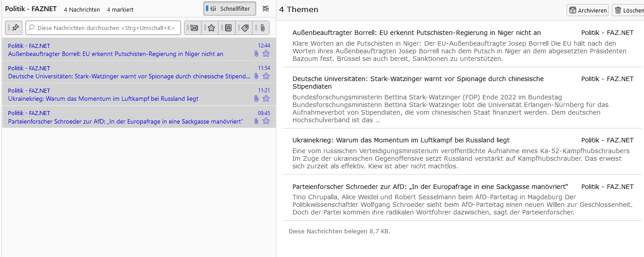The height and width of the screenshot is (257, 644).
Task: Delete the selected messages with Löschen
Action: click(x=628, y=10)
